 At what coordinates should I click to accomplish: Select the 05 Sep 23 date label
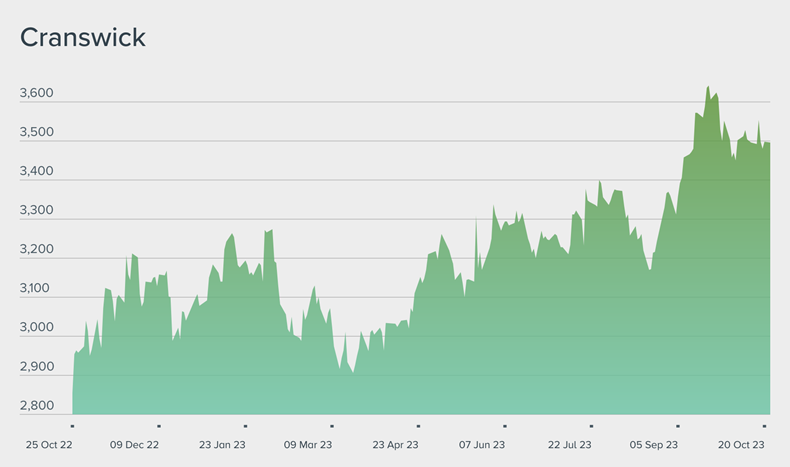(x=655, y=445)
